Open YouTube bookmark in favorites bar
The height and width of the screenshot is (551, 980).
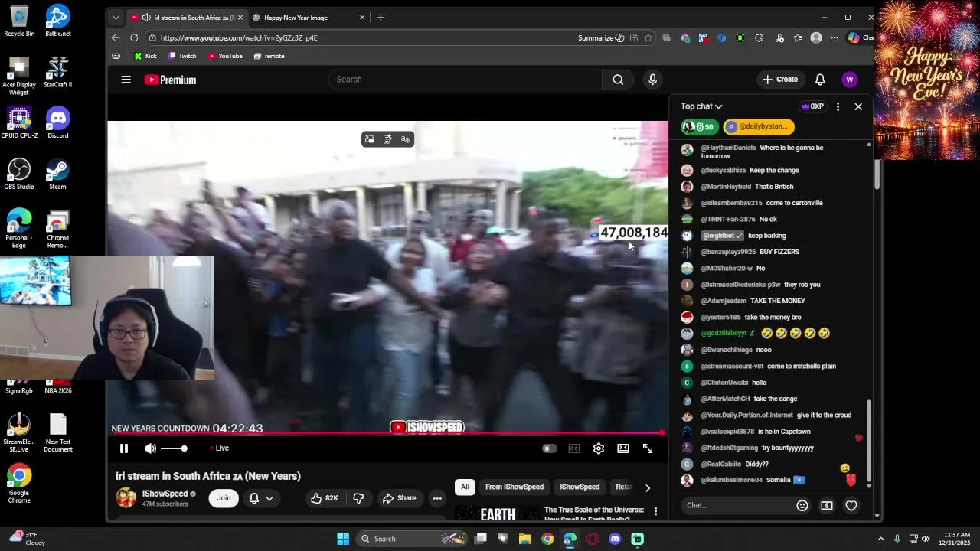225,56
